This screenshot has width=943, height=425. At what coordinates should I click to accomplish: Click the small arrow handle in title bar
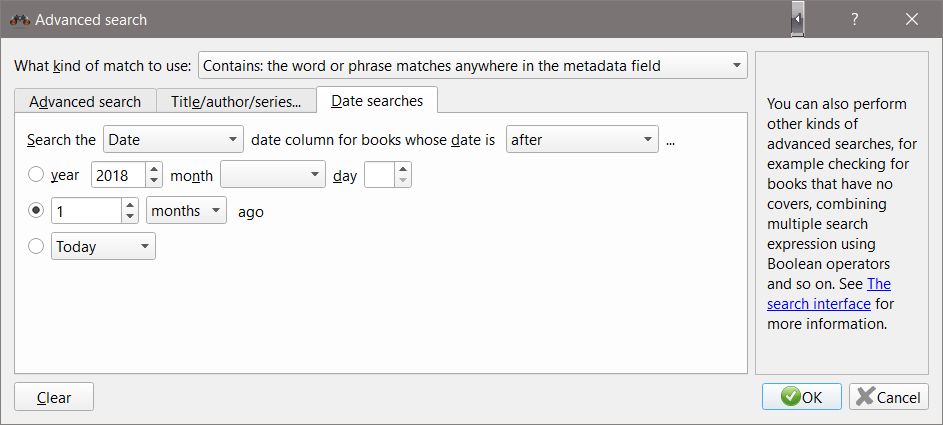tap(797, 19)
